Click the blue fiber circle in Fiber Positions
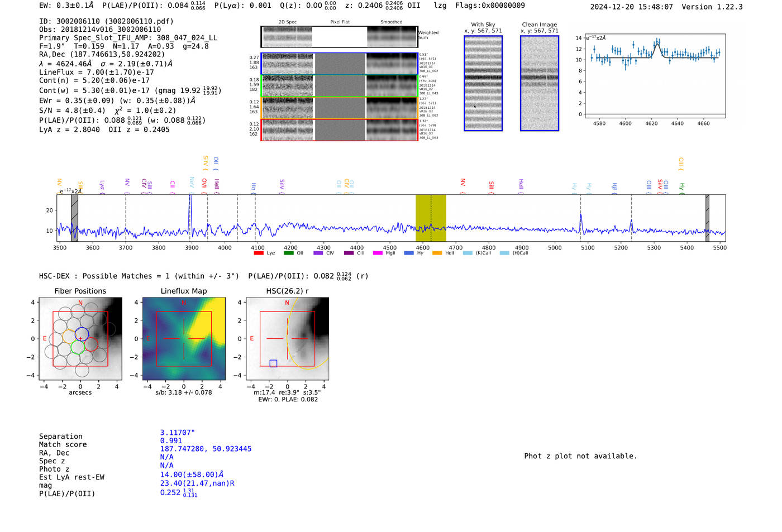Viewport: 782px width, 532px height. tap(82, 334)
